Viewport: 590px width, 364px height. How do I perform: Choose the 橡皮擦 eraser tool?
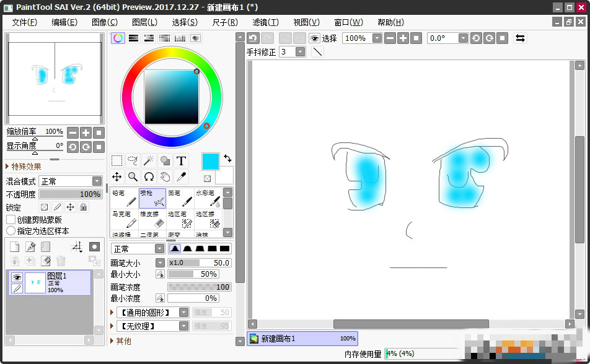point(152,219)
